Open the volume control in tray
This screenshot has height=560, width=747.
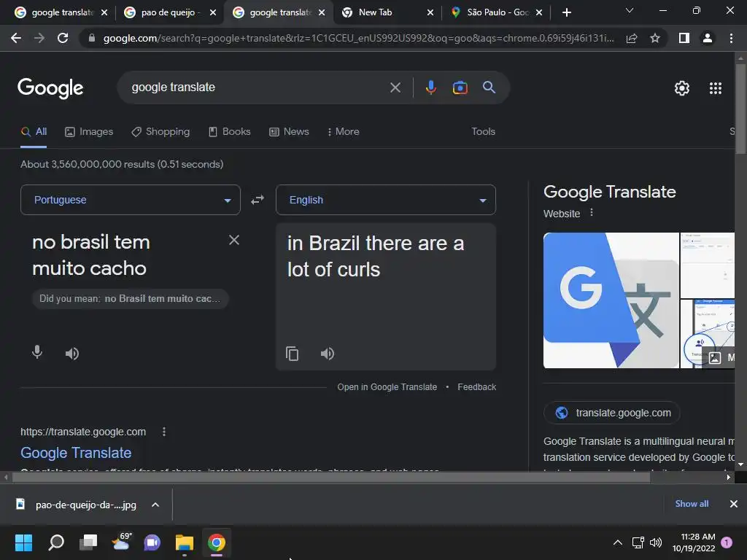click(656, 542)
